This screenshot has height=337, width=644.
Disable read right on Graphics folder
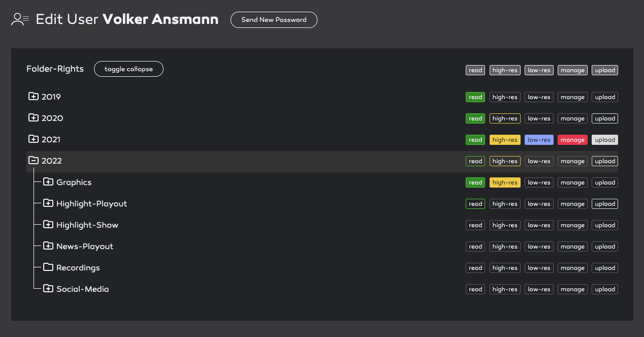[x=475, y=182]
